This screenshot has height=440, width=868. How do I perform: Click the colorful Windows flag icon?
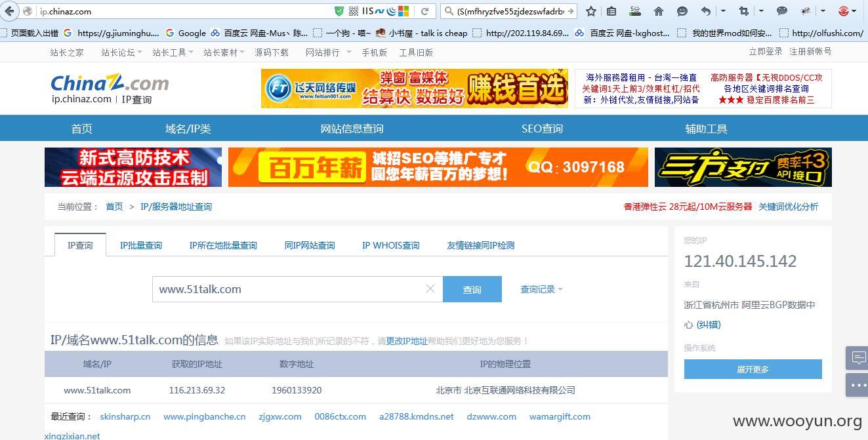click(x=404, y=11)
